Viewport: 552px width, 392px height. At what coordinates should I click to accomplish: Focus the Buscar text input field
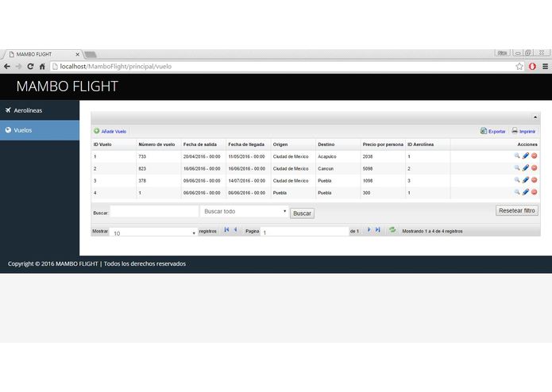tap(154, 211)
